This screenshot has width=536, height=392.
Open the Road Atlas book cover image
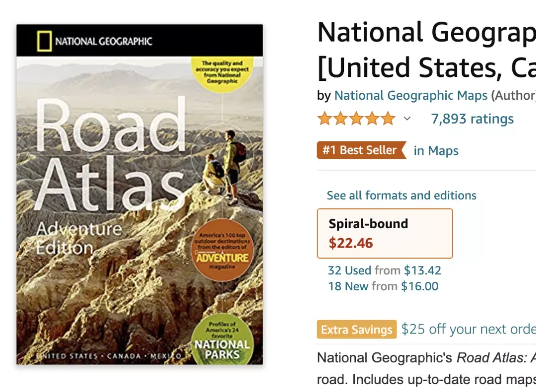click(140, 194)
